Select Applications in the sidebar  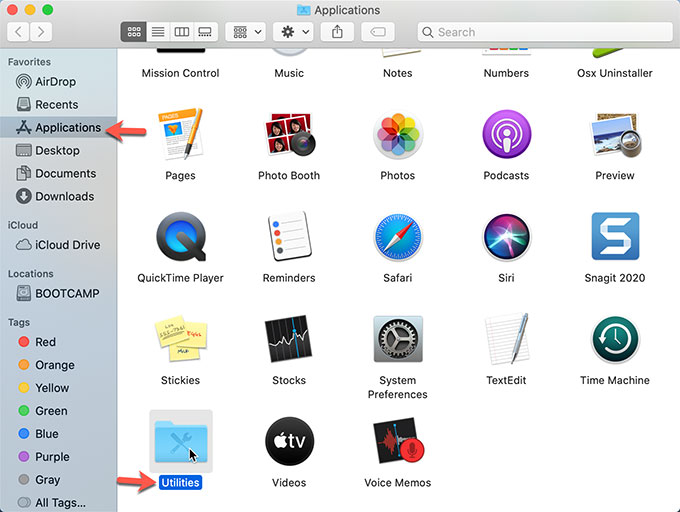click(x=58, y=127)
